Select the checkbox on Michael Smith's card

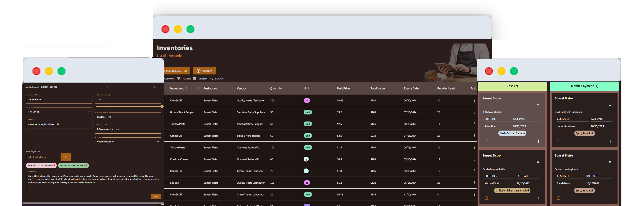(x=486, y=198)
